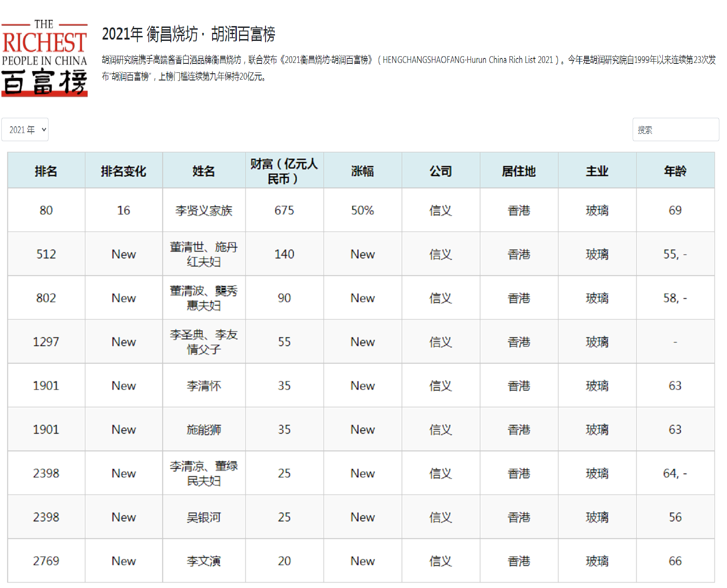Click wealth value 20
The image size is (727, 588).
[x=284, y=561]
